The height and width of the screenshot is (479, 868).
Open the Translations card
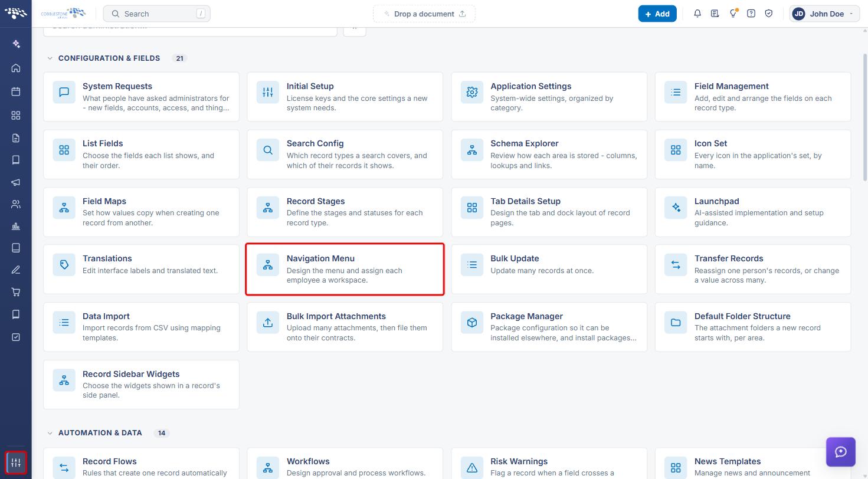point(141,270)
